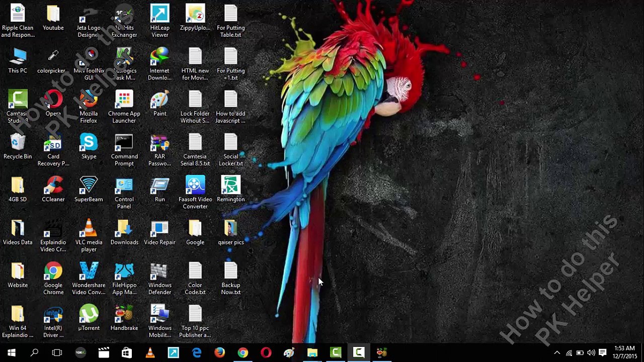The image size is (644, 362).
Task: Open File Explorer from the taskbar
Action: 312,352
